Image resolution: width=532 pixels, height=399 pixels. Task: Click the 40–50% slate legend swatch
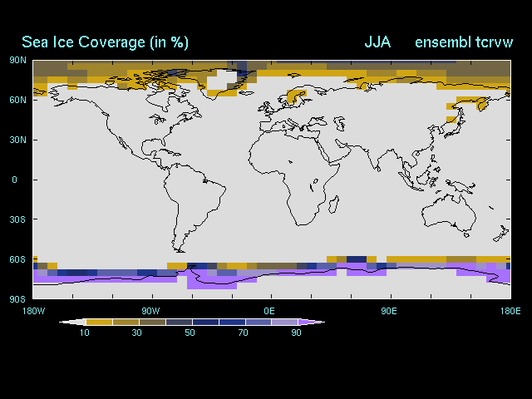click(179, 322)
